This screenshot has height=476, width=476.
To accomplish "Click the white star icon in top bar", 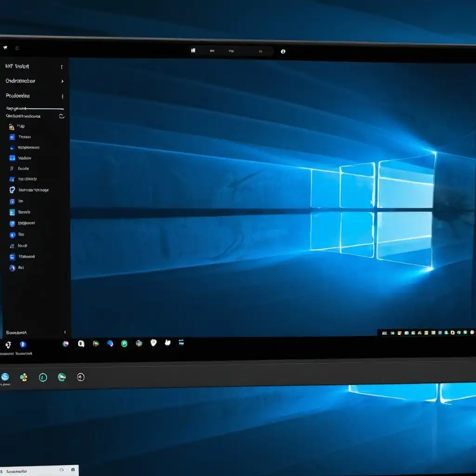I will [x=5, y=47].
